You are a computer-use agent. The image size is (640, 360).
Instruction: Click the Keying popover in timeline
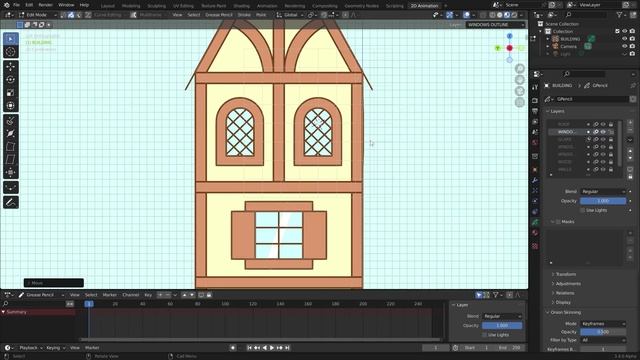(x=55, y=348)
